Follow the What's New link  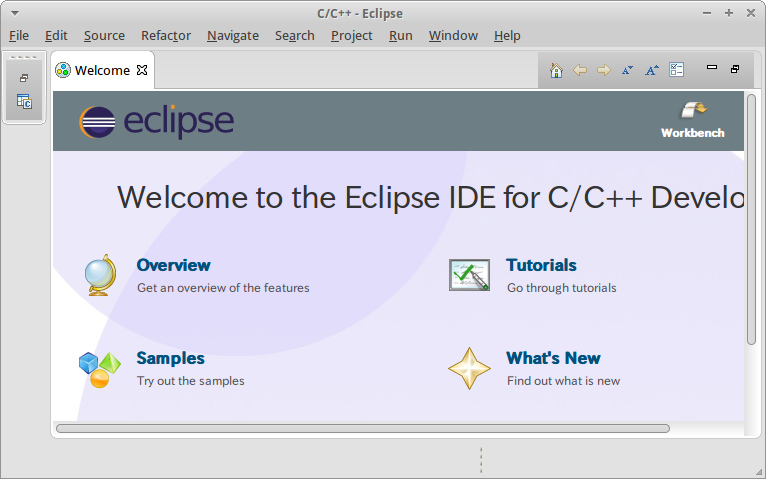(553, 358)
